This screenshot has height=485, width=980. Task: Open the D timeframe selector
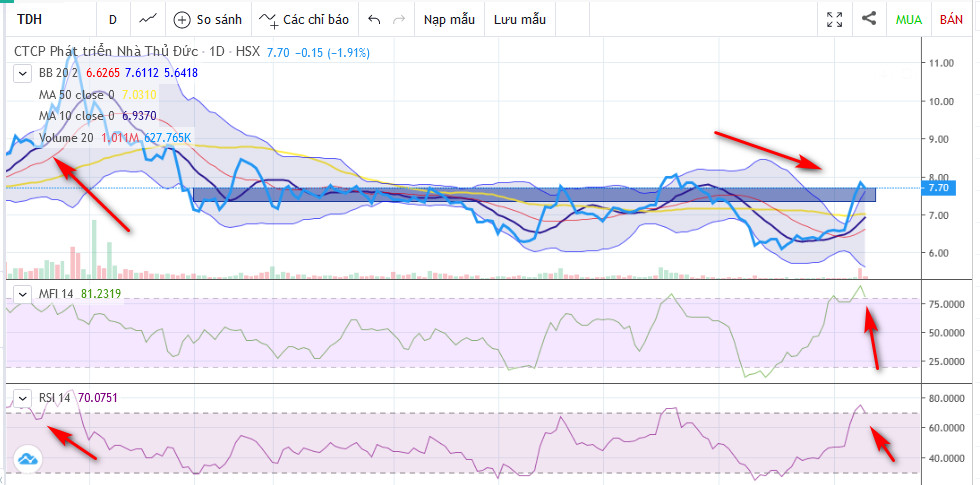[112, 19]
